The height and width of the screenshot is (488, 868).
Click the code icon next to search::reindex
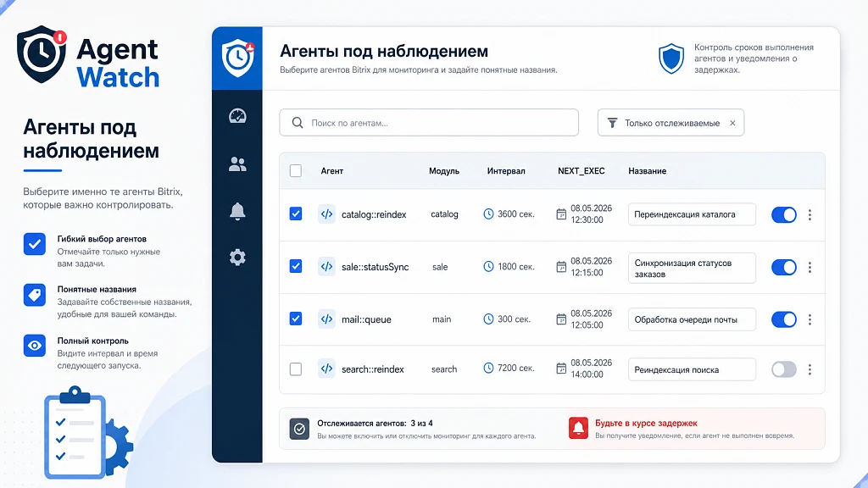point(326,369)
